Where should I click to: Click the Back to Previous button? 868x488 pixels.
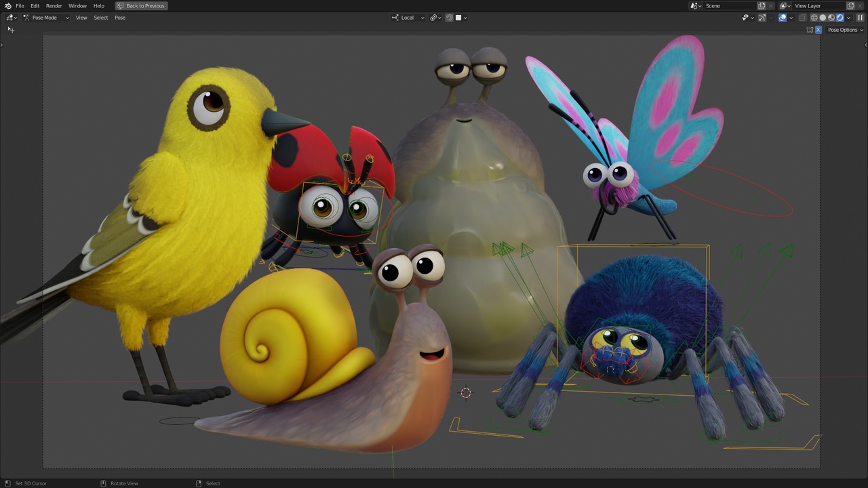tap(140, 5)
